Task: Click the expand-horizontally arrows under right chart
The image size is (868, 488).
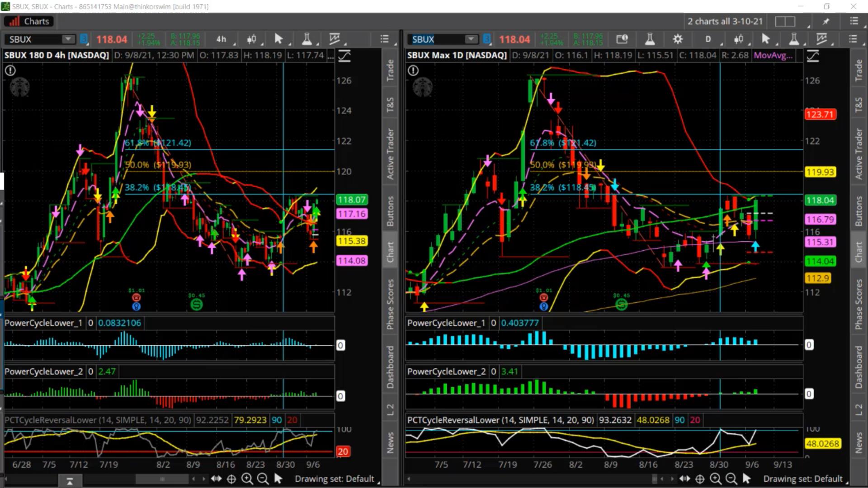Action: [x=684, y=479]
